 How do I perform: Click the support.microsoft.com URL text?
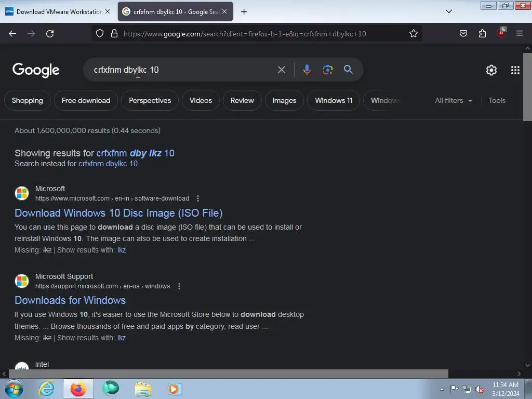103,286
